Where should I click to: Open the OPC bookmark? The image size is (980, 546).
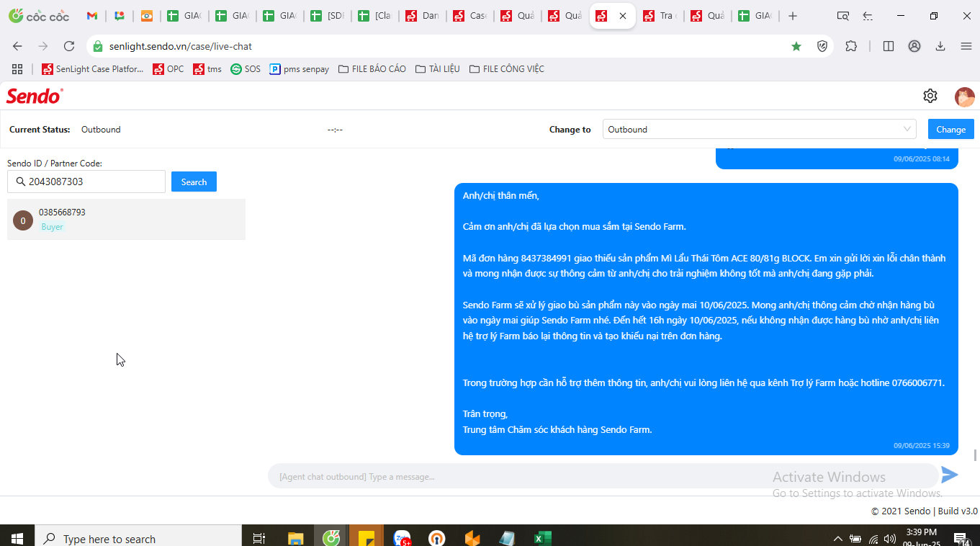click(168, 69)
